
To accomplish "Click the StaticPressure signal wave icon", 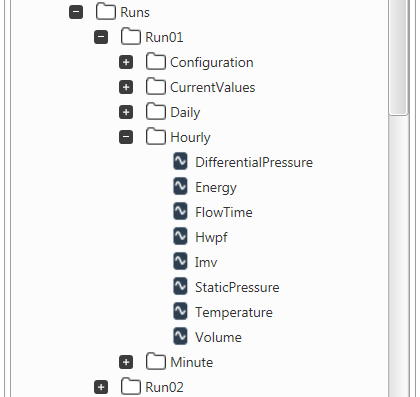I will (x=180, y=286).
